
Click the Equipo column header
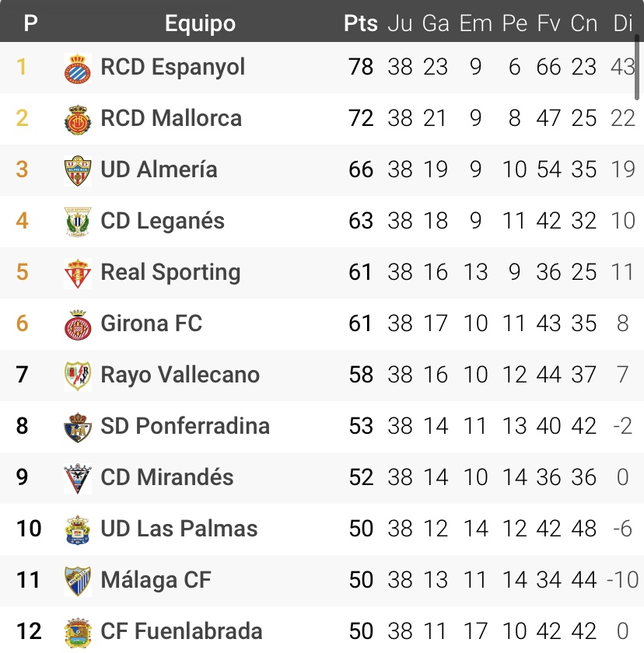198,23
